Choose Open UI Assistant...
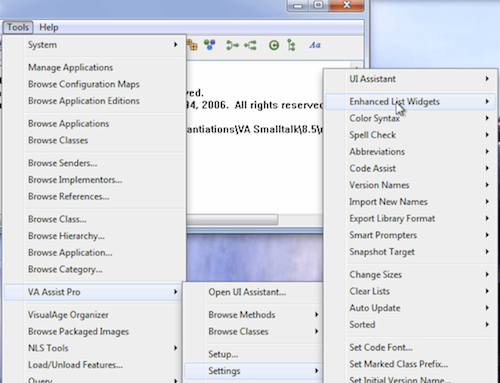The image size is (500, 383). click(x=253, y=292)
